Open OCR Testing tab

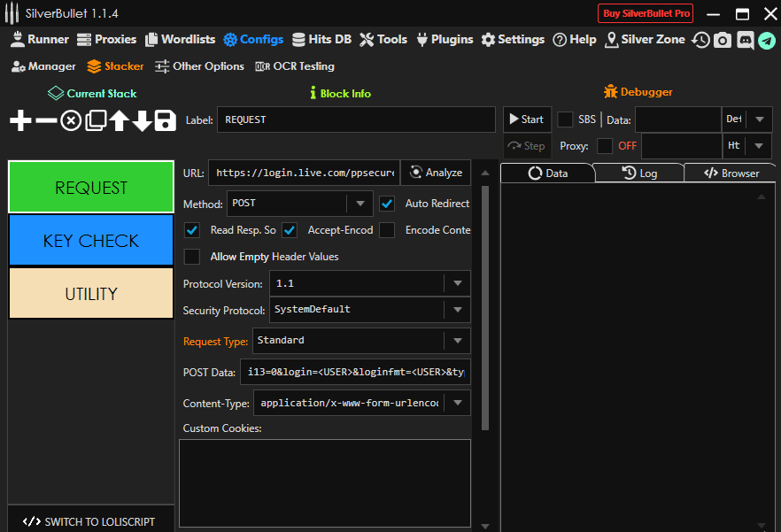pos(294,66)
